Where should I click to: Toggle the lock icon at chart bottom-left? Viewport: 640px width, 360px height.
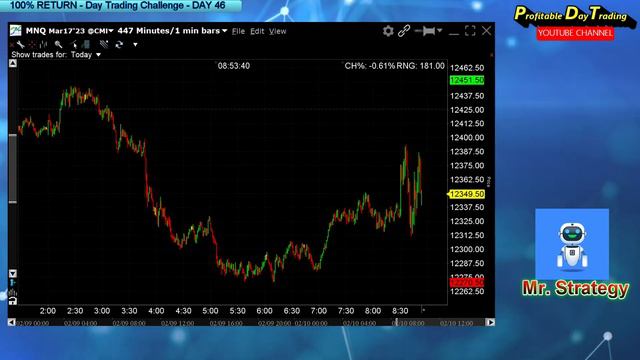[x=13, y=301]
